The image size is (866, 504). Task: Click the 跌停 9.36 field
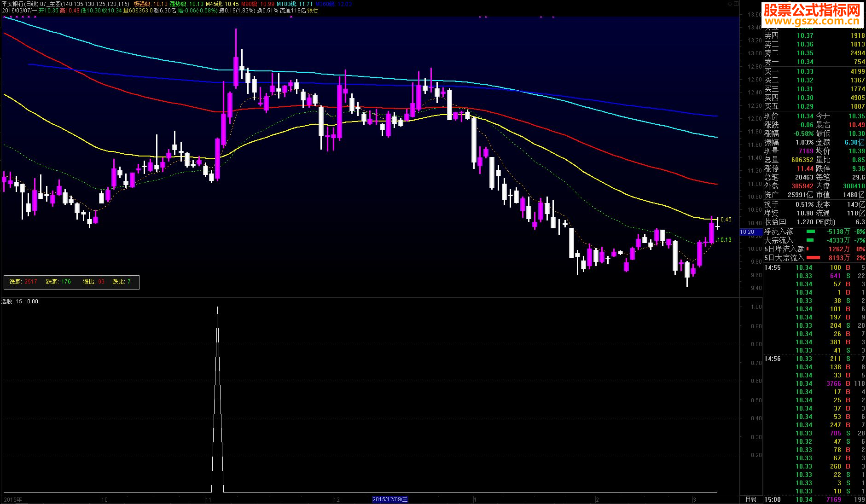[x=840, y=169]
